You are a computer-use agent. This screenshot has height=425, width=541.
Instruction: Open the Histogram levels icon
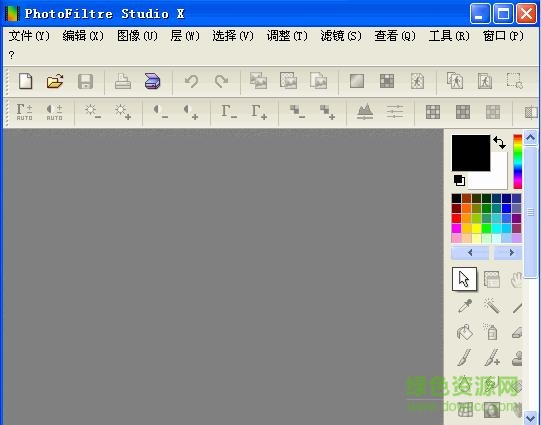365,112
